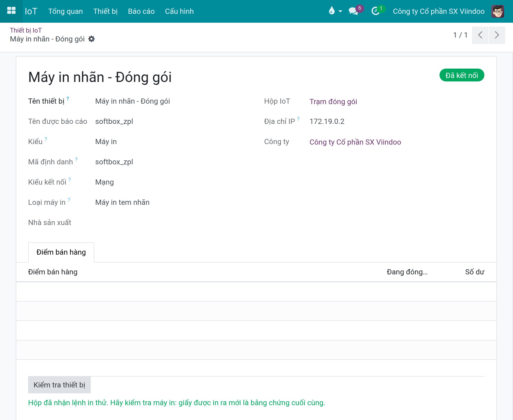513x420 pixels.
Task: Click the Máy in tem nhãn value
Action: pos(122,202)
